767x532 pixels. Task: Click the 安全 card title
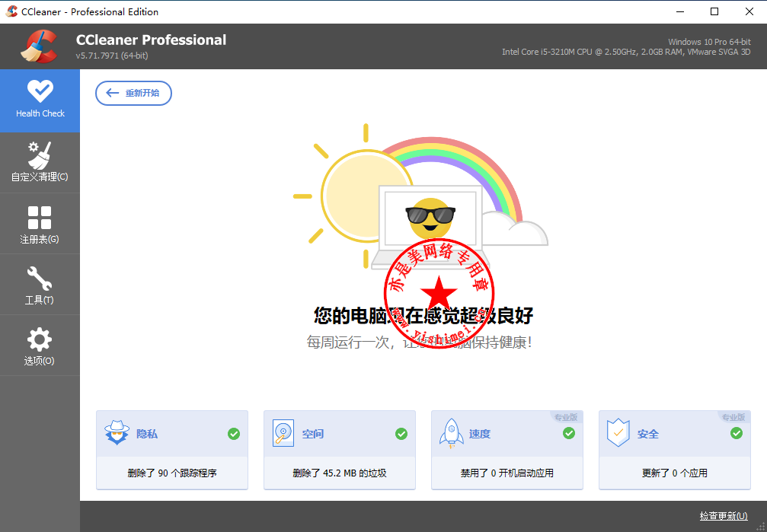point(648,434)
